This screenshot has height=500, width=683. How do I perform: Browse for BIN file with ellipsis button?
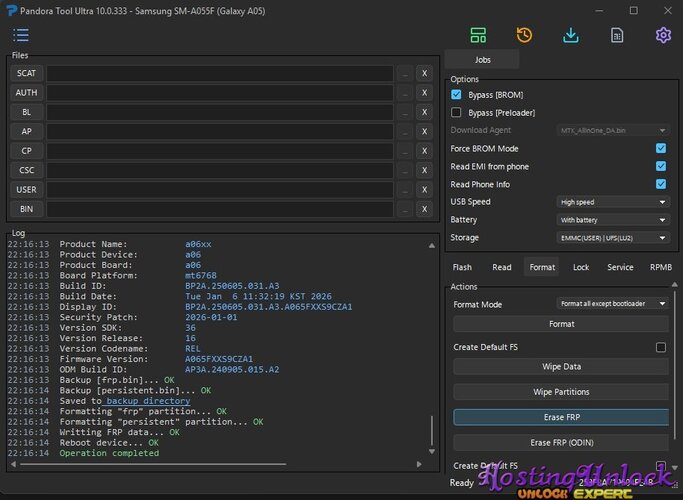pos(405,209)
